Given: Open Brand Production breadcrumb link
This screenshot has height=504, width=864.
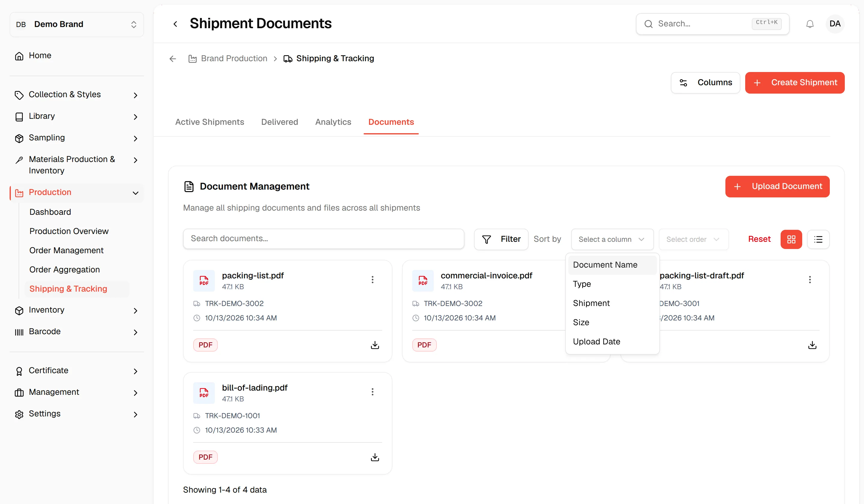Looking at the screenshot, I should [228, 58].
